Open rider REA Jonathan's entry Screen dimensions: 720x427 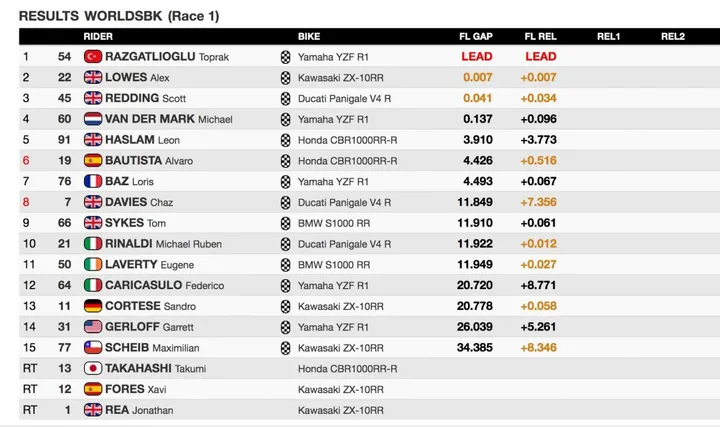point(139,410)
